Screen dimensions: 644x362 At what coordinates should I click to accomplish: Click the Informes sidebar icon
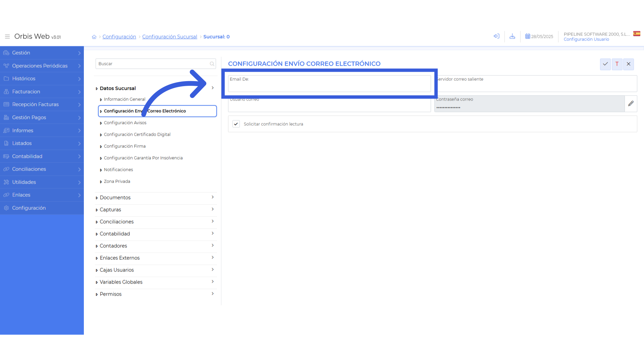point(6,130)
